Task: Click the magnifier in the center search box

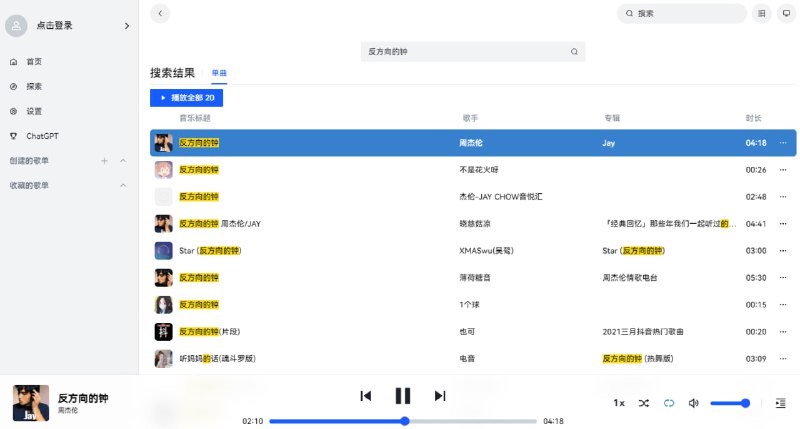Action: (574, 52)
